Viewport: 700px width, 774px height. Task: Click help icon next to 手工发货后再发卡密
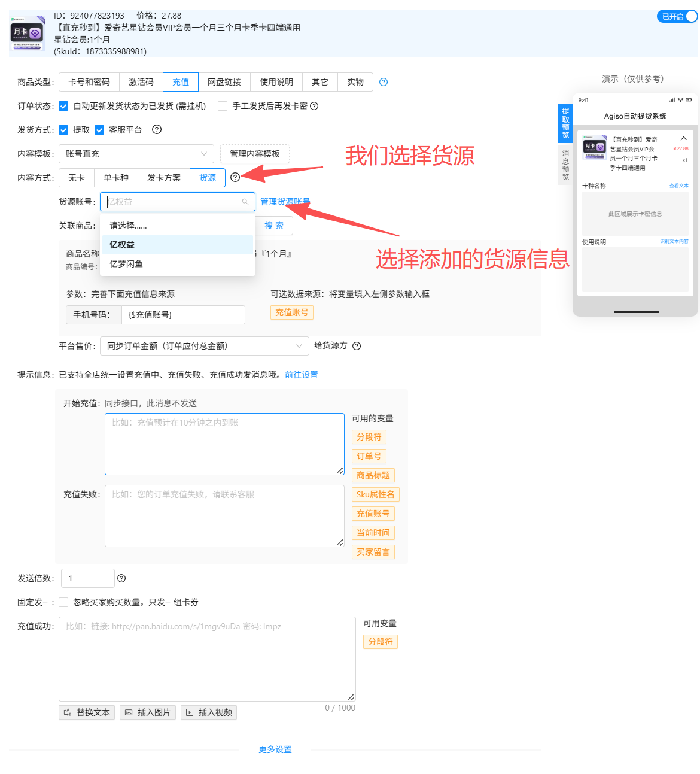coord(314,106)
